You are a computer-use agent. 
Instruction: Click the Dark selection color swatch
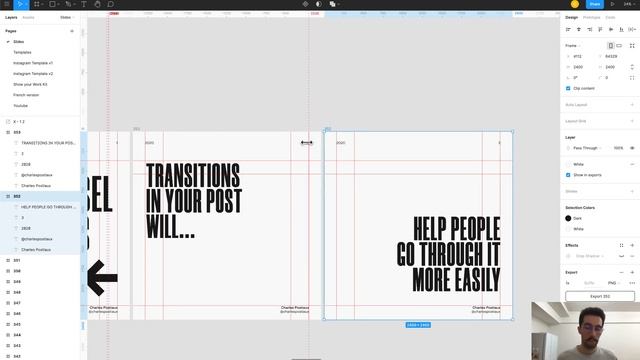[x=568, y=218]
